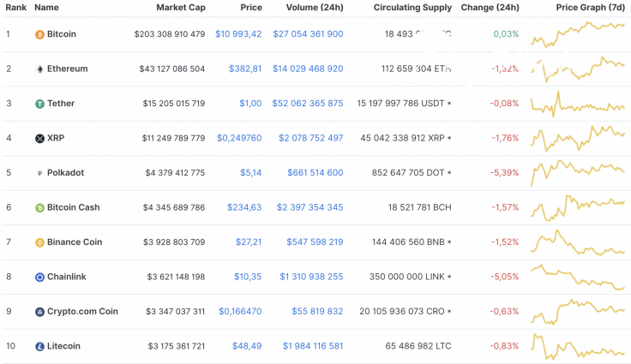
Task: Open Binance Coin 7-day price graph
Action: (x=578, y=242)
